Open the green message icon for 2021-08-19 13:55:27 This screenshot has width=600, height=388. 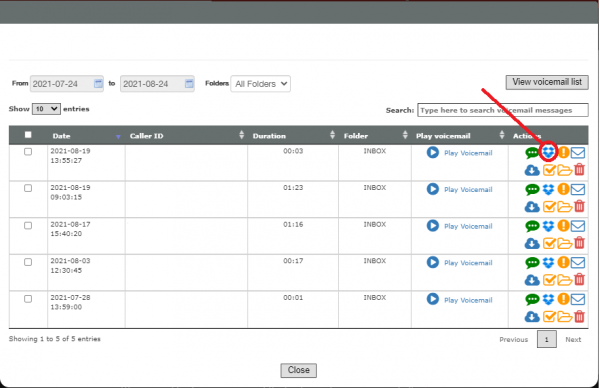(x=532, y=153)
